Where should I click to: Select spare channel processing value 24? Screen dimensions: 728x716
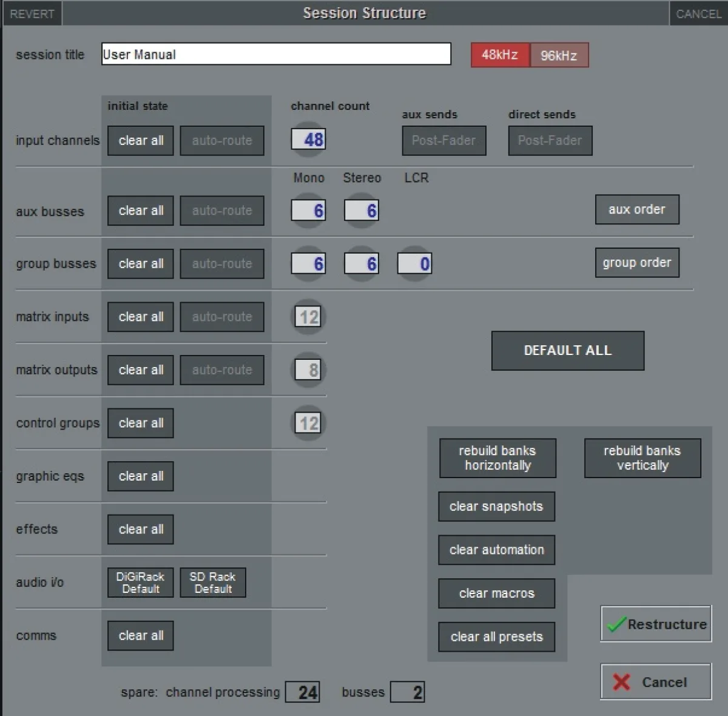(303, 692)
